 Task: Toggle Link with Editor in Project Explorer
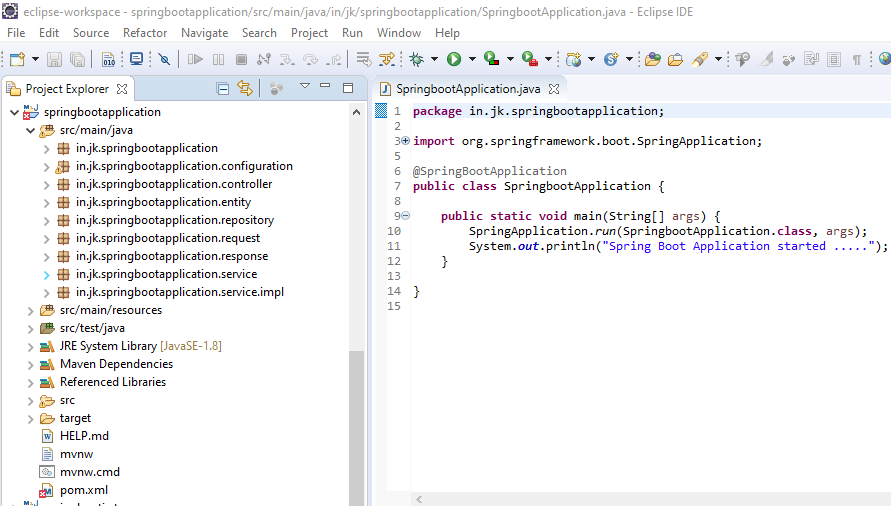[245, 88]
